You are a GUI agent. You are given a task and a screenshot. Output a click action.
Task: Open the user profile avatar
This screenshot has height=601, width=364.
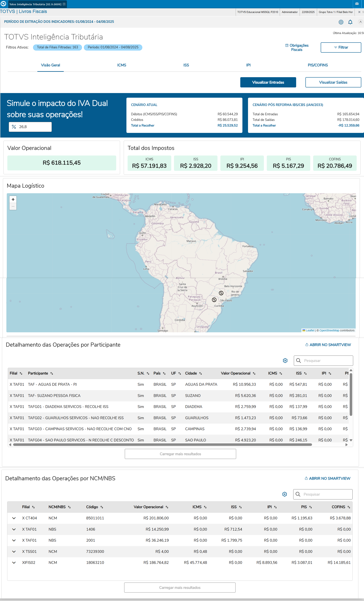pyautogui.click(x=361, y=22)
